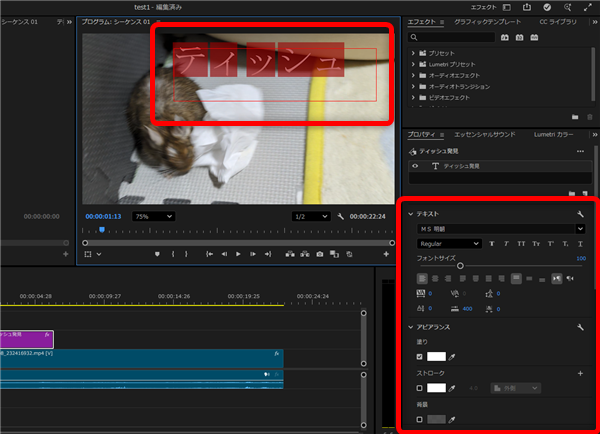This screenshot has width=600, height=434.
Task: Click the export share icon in top bar
Action: (x=527, y=7)
